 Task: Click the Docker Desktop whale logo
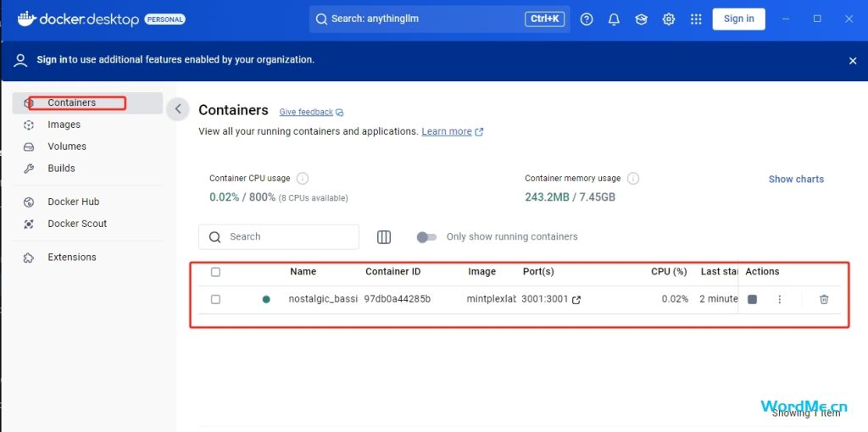26,19
